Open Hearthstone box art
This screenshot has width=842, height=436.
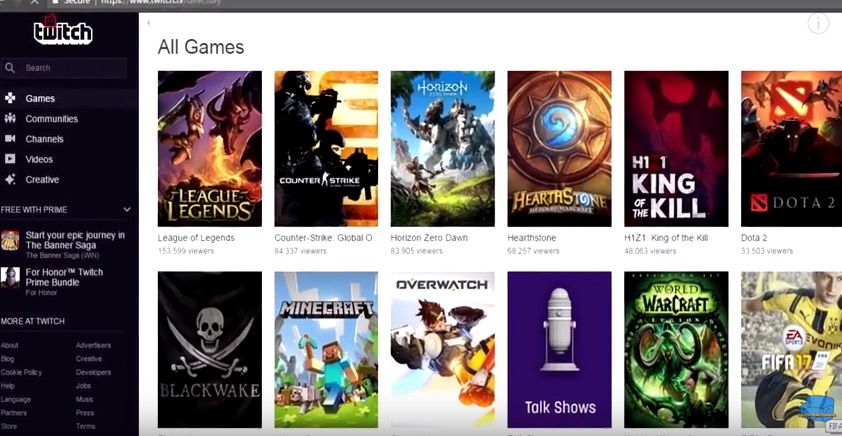coord(560,149)
